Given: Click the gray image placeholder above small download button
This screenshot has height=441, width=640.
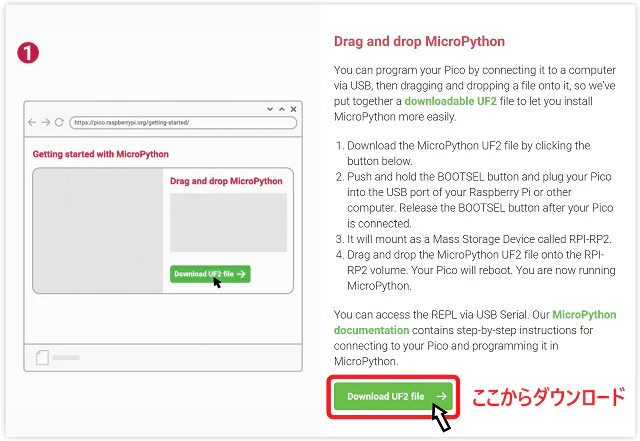Looking at the screenshot, I should (x=228, y=223).
